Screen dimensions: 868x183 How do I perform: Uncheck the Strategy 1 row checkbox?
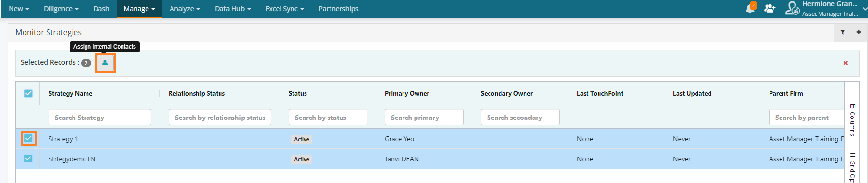(x=28, y=139)
